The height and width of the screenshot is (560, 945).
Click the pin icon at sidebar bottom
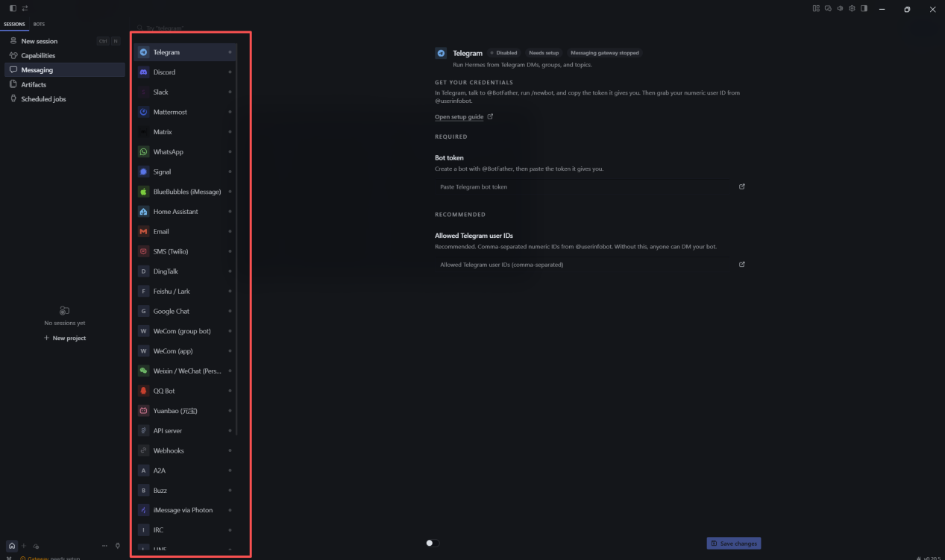(118, 546)
